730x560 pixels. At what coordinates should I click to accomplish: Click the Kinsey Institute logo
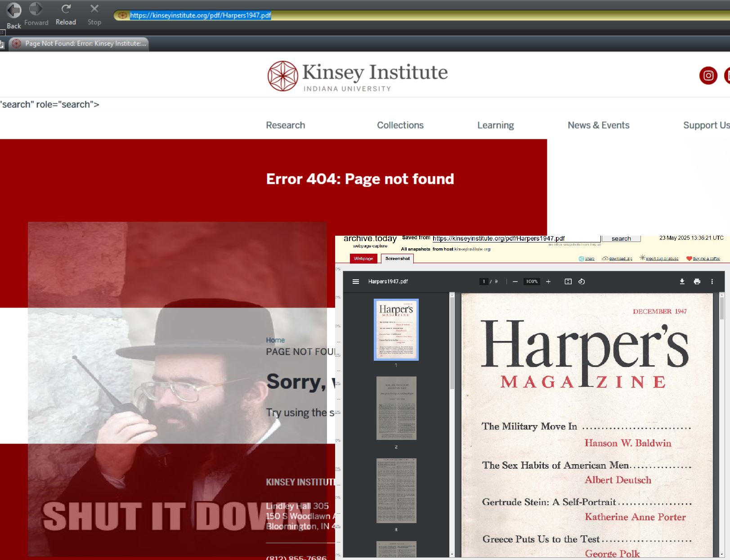tap(358, 76)
